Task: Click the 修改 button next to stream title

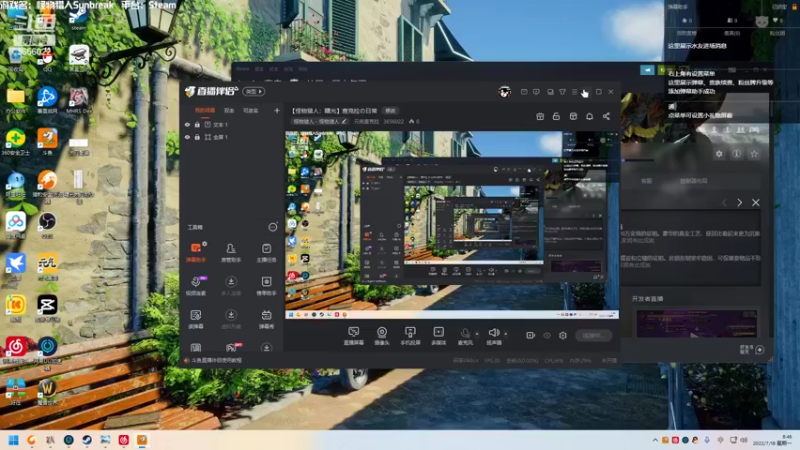Action: point(390,111)
